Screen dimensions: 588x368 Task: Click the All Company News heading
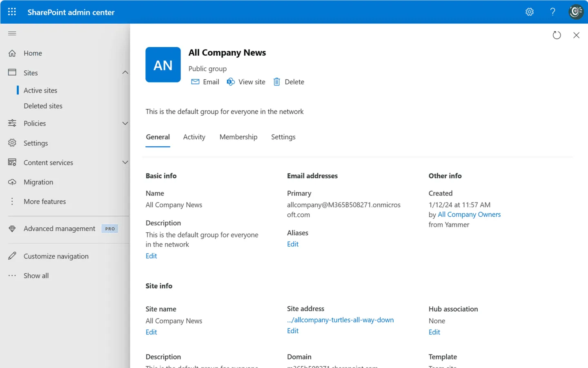coord(227,53)
